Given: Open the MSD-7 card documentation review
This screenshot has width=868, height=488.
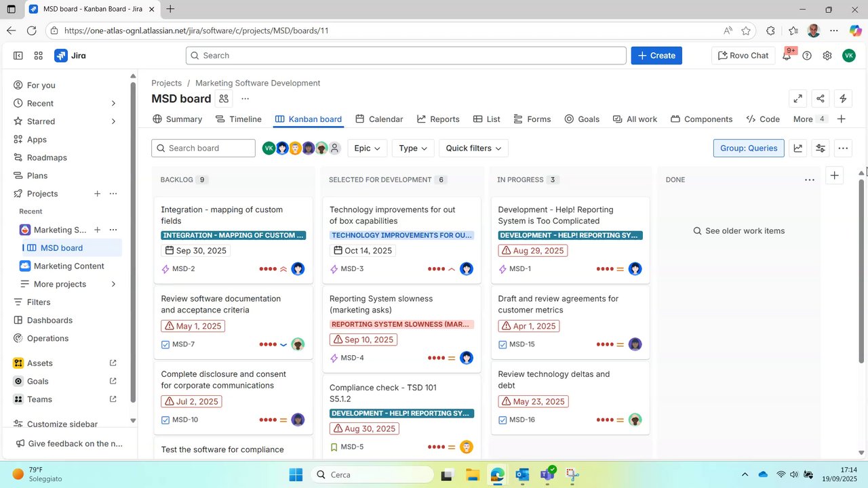Looking at the screenshot, I should [233, 322].
